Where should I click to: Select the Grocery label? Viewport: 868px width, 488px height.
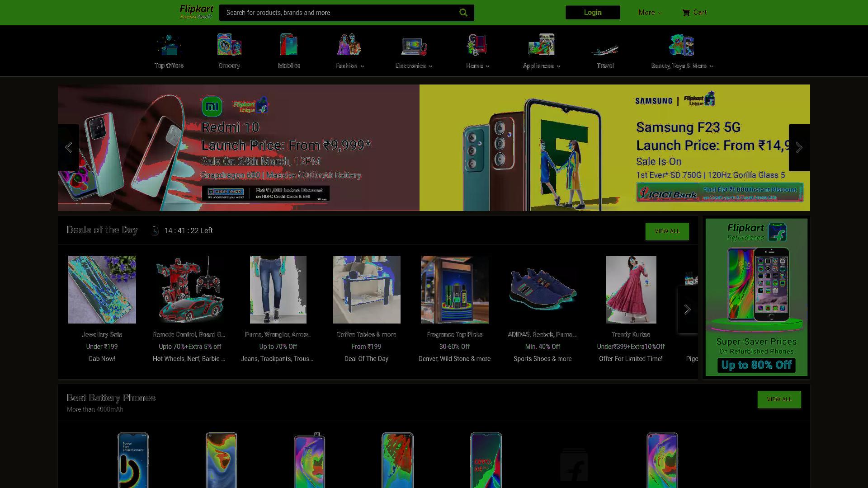coord(229,66)
